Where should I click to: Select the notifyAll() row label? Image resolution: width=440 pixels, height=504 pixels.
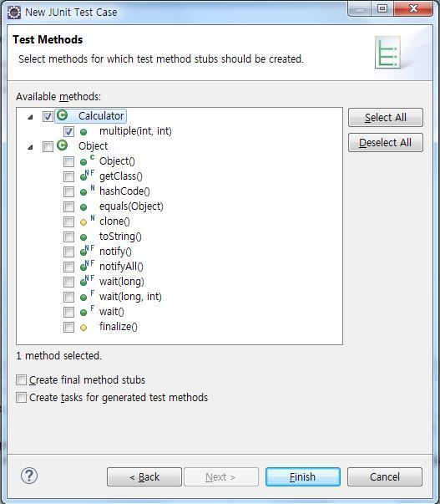pyautogui.click(x=121, y=267)
